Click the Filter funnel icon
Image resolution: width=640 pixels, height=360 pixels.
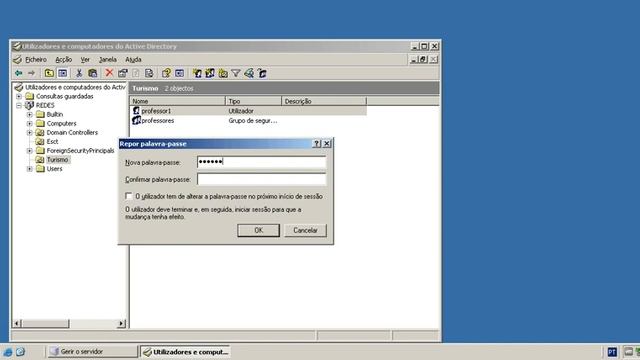point(236,73)
